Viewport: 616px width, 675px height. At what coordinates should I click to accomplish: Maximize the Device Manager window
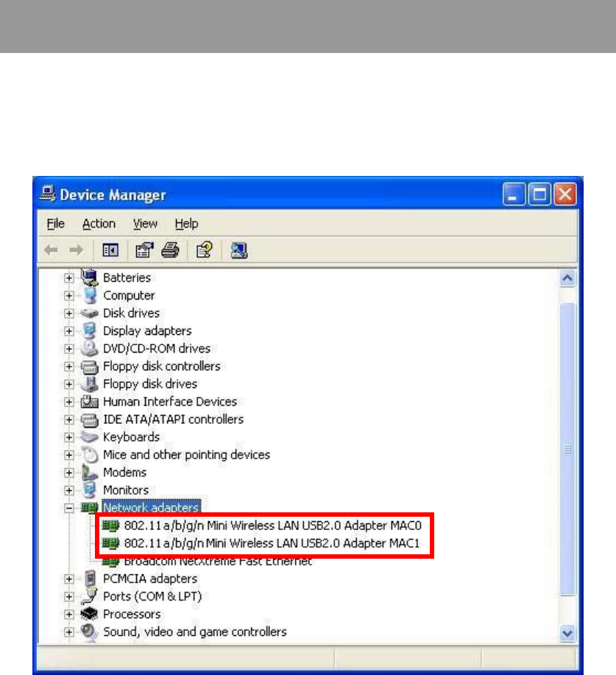click(539, 194)
